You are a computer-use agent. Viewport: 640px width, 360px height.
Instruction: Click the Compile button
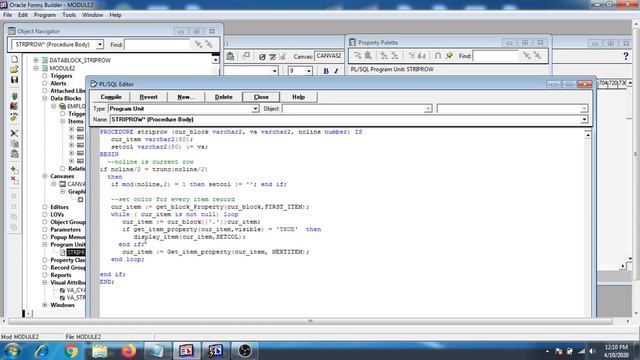click(x=111, y=97)
